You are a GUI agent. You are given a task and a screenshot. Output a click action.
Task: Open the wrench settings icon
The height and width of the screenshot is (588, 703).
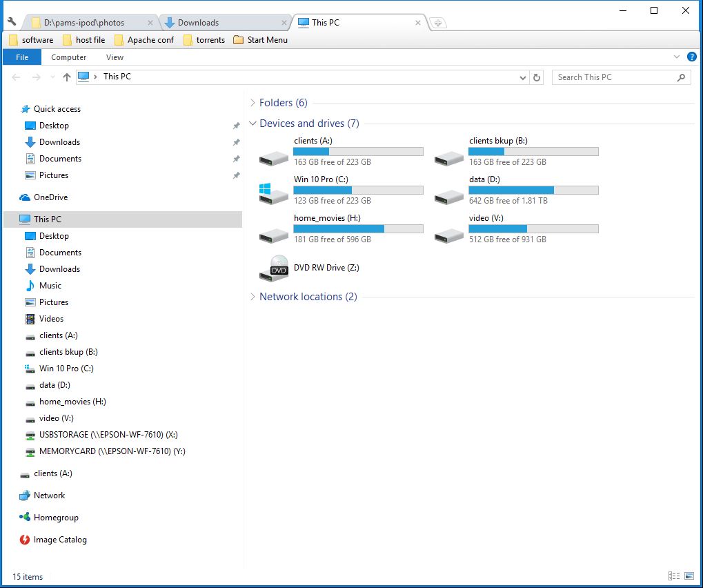point(12,21)
